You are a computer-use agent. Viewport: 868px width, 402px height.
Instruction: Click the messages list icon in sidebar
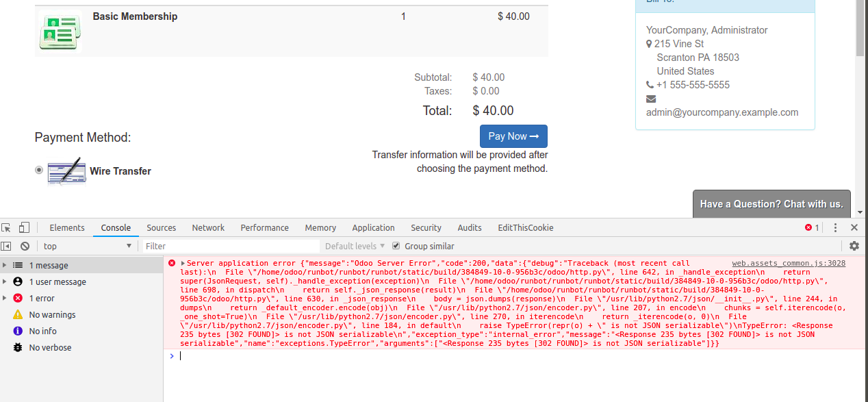pos(18,265)
